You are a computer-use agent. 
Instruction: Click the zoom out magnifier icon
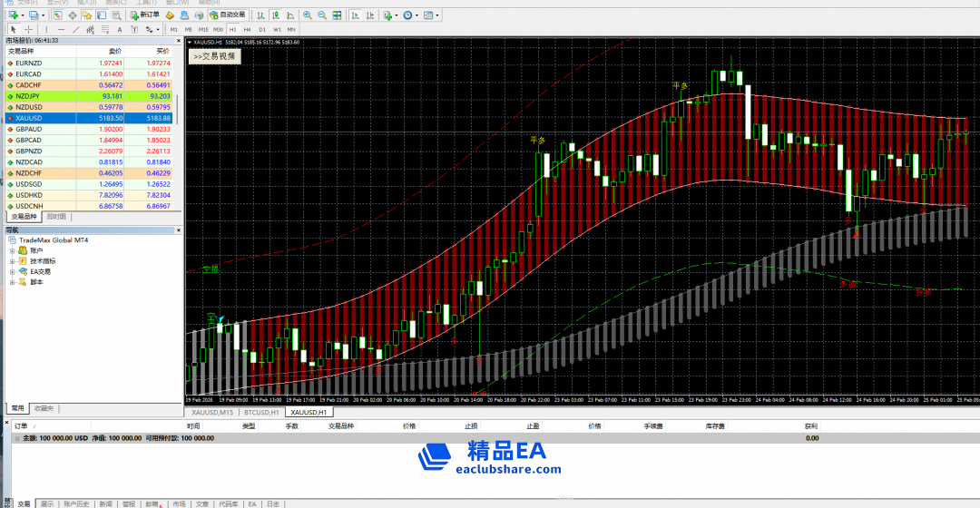pos(322,15)
